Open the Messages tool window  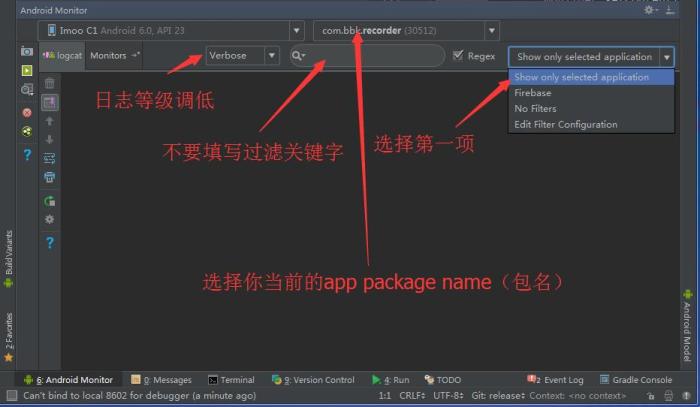162,380
